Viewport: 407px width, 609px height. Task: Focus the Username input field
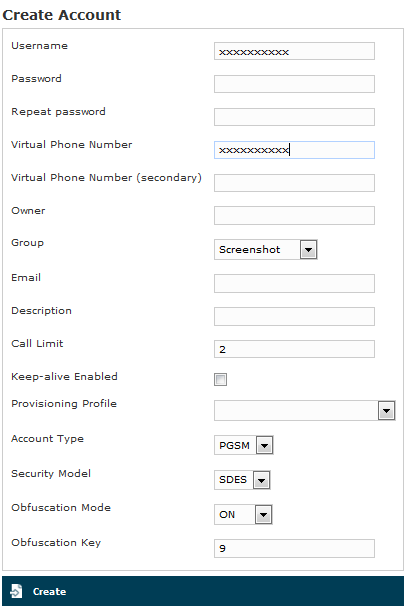(294, 51)
